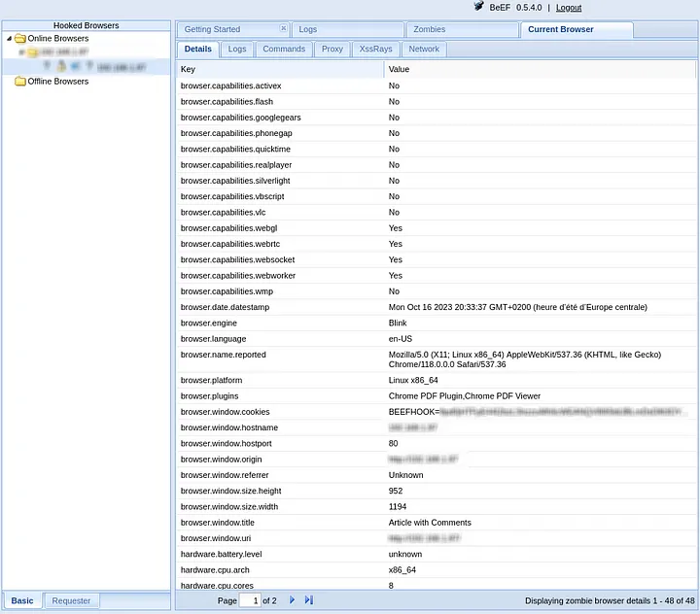Click the browser.date.datestamp value
The height and width of the screenshot is (614, 700).
[x=518, y=307]
